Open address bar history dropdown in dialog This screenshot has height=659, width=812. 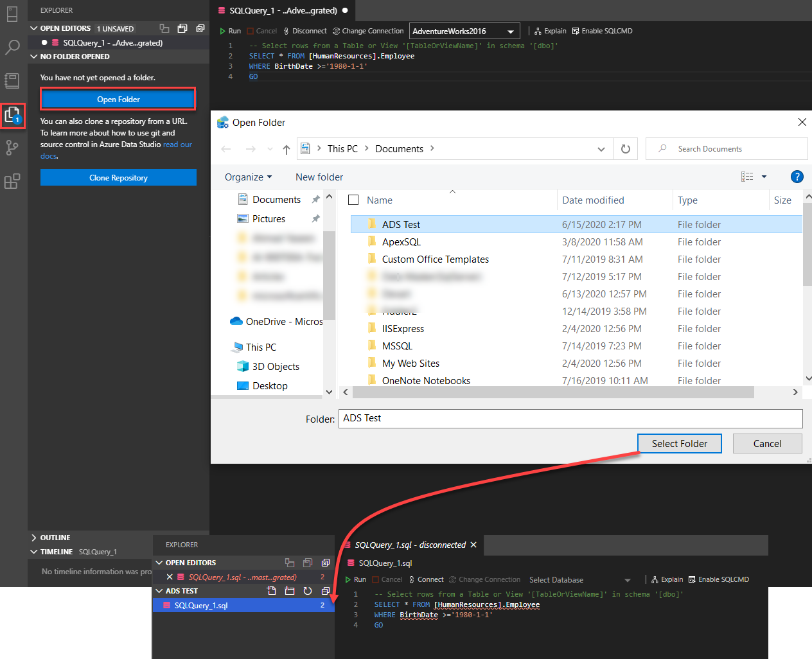[601, 149]
